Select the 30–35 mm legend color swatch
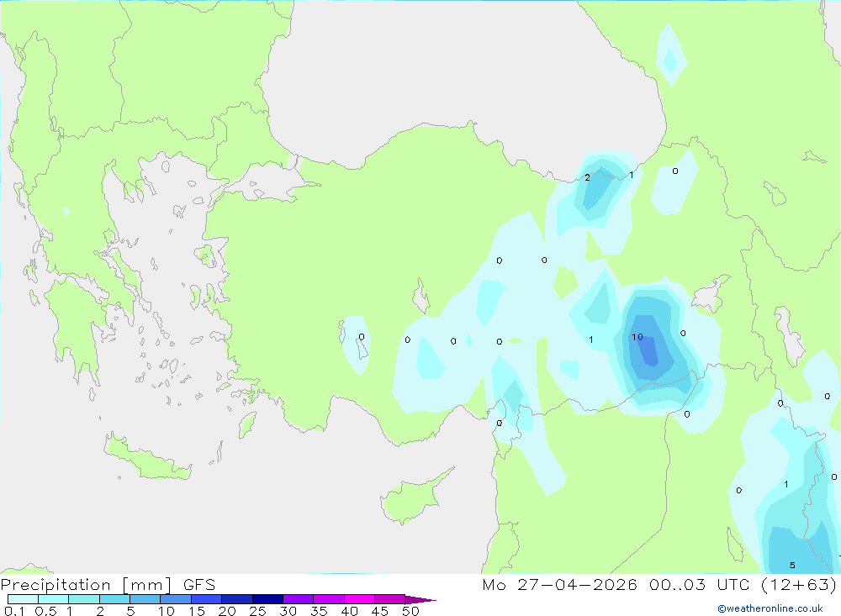The height and width of the screenshot is (616, 841). (x=298, y=599)
